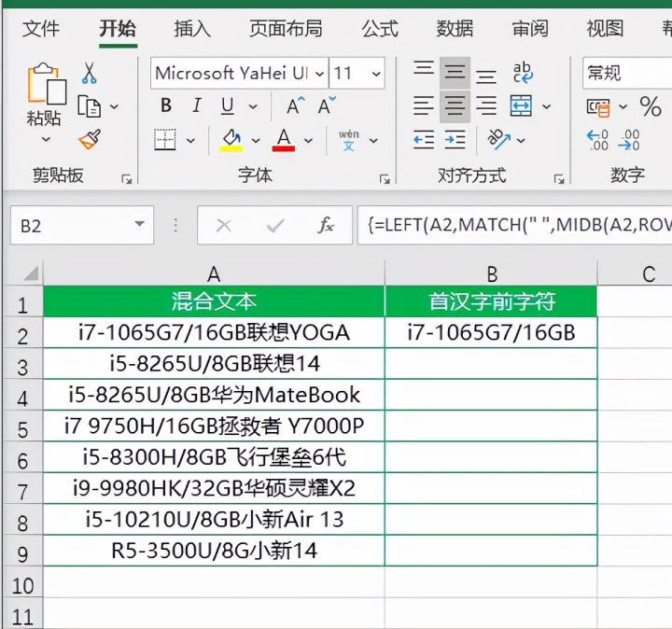This screenshot has height=629, width=672.
Task: Click the Borders icon
Action: [x=165, y=139]
